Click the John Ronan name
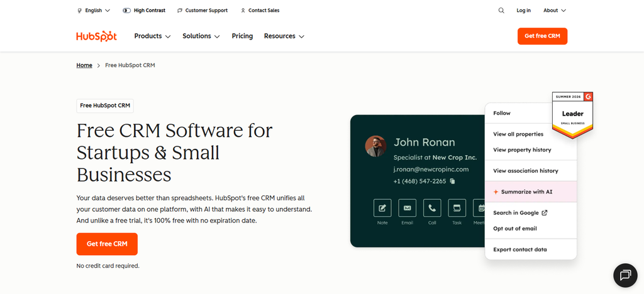 [x=425, y=142]
